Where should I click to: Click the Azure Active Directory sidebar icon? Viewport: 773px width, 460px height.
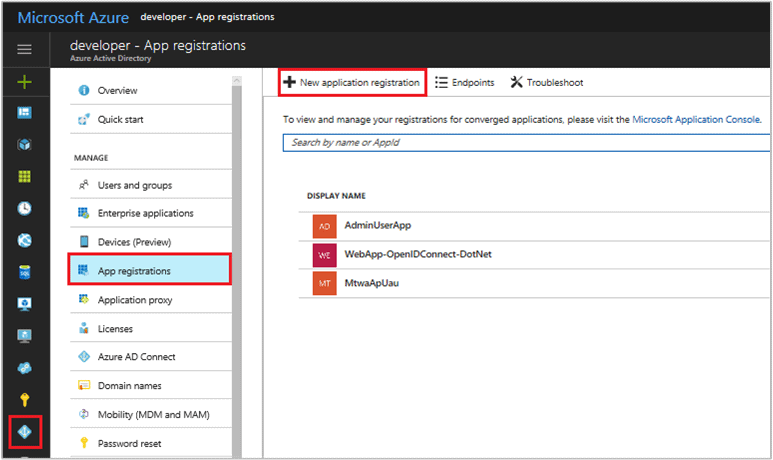tap(25, 432)
